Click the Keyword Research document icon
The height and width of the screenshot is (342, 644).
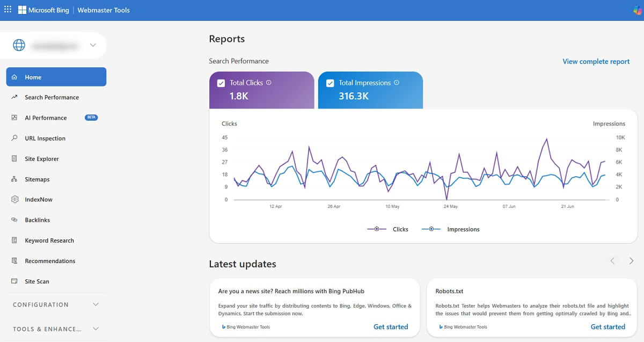pyautogui.click(x=14, y=241)
